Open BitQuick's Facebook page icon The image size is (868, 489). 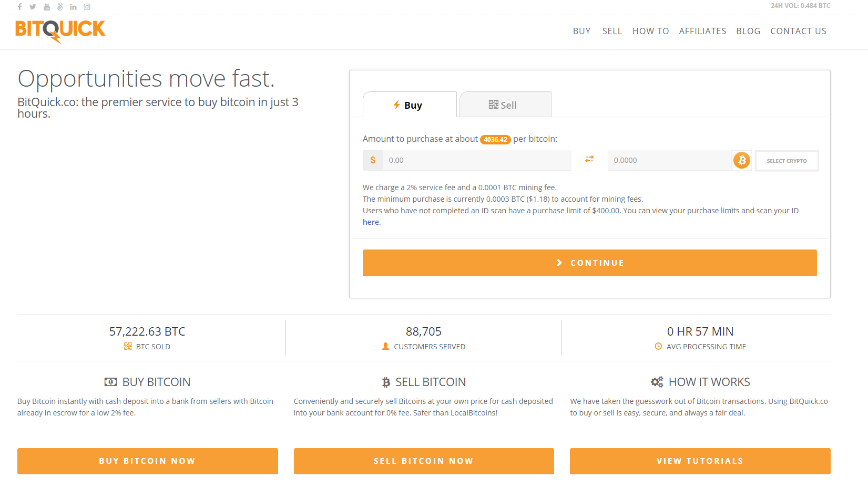point(19,7)
